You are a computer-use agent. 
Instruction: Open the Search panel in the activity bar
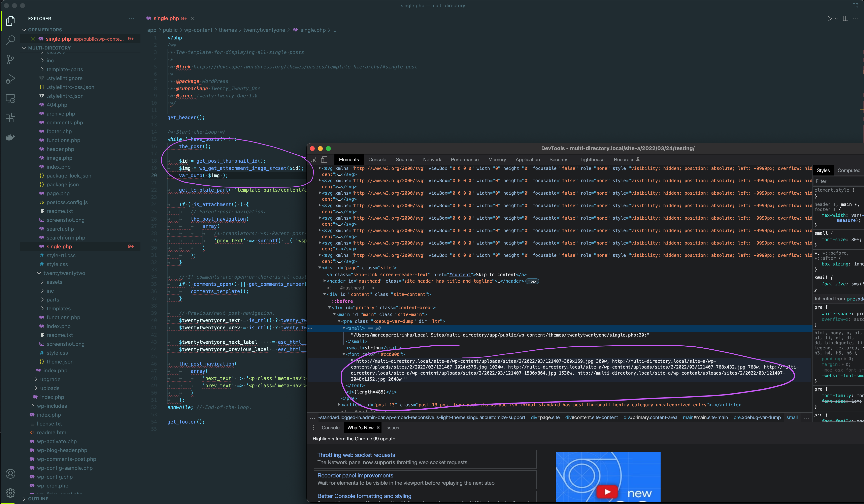tap(10, 40)
